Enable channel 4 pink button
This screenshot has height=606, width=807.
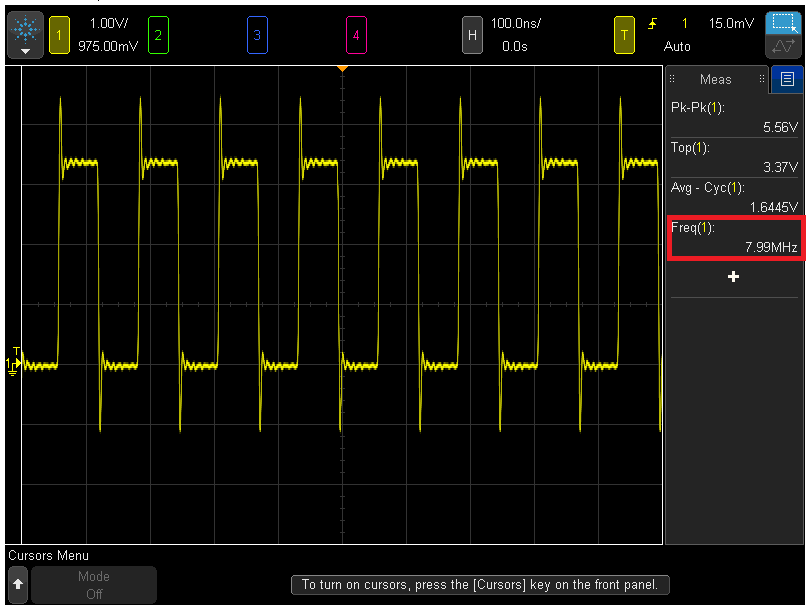(x=356, y=35)
